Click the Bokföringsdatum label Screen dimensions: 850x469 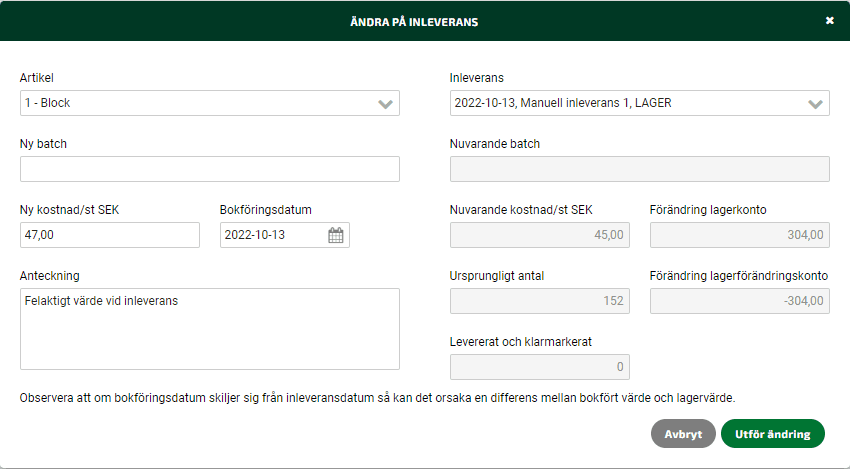click(x=266, y=210)
